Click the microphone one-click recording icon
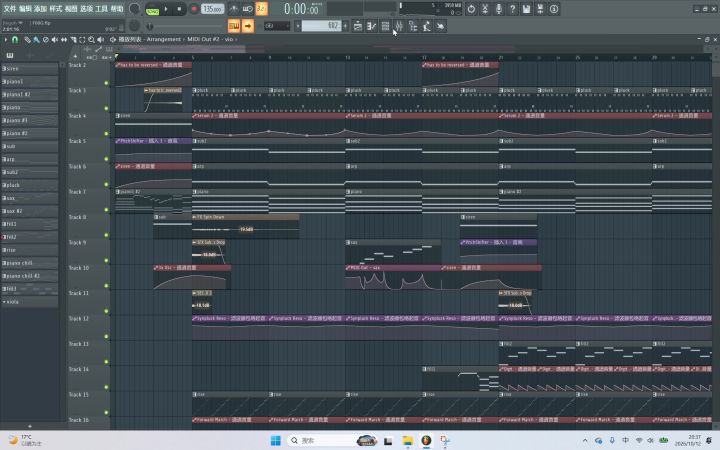 click(x=499, y=9)
